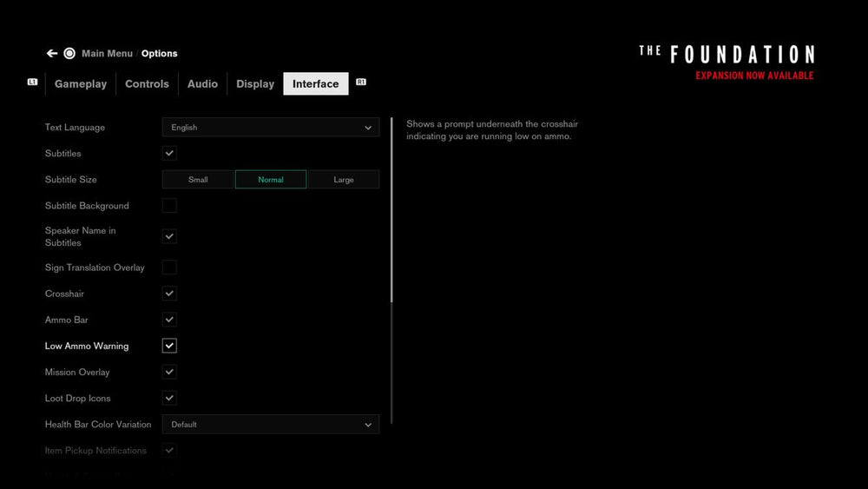Select the Item Pickup Notifications label

[95, 450]
